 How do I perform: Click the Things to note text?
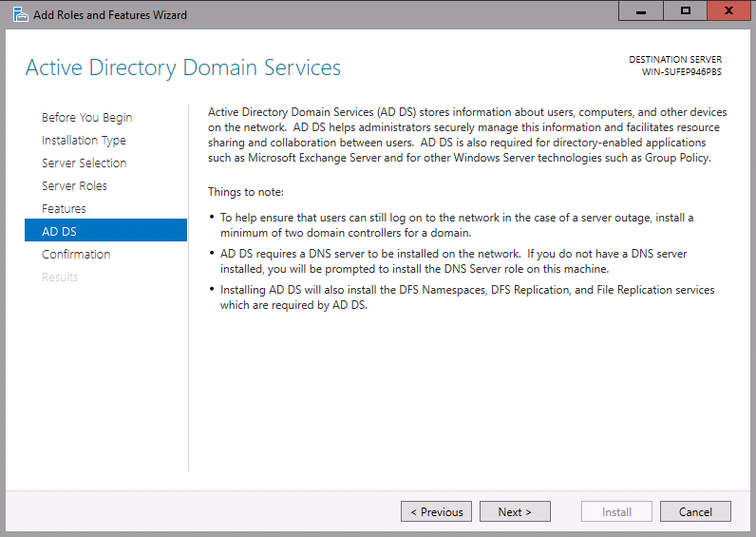pos(246,192)
